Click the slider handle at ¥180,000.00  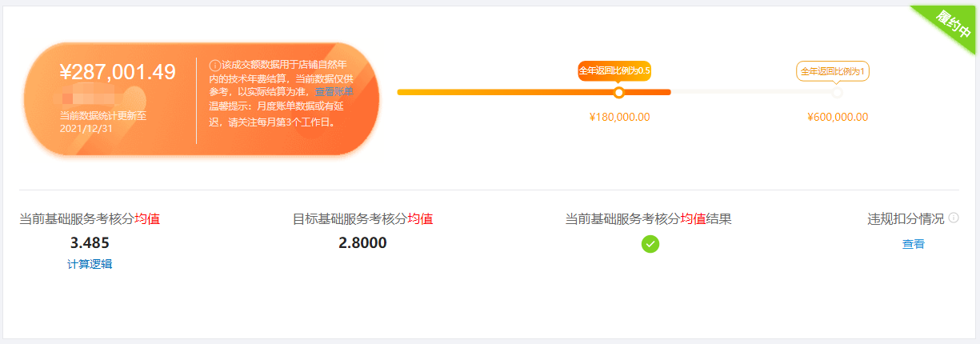618,93
